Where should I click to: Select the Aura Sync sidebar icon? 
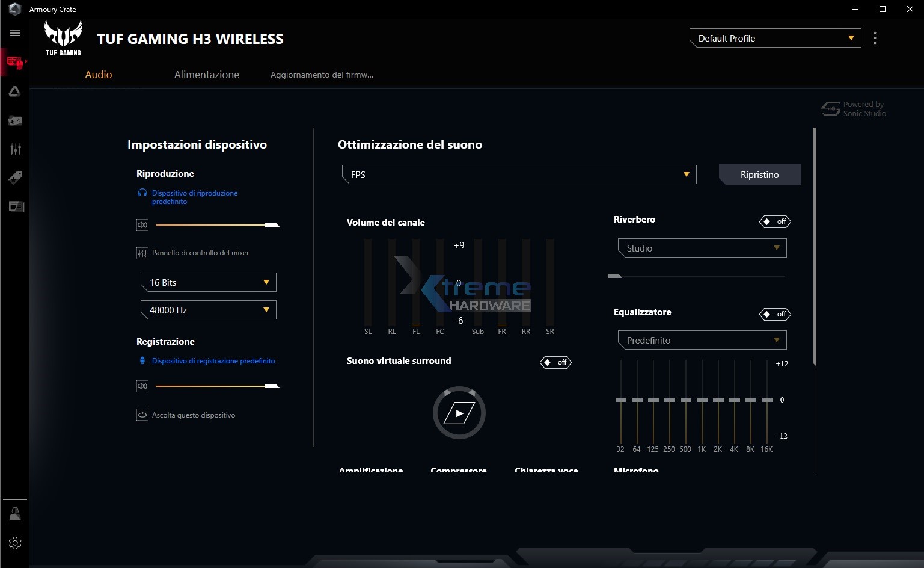tap(15, 91)
